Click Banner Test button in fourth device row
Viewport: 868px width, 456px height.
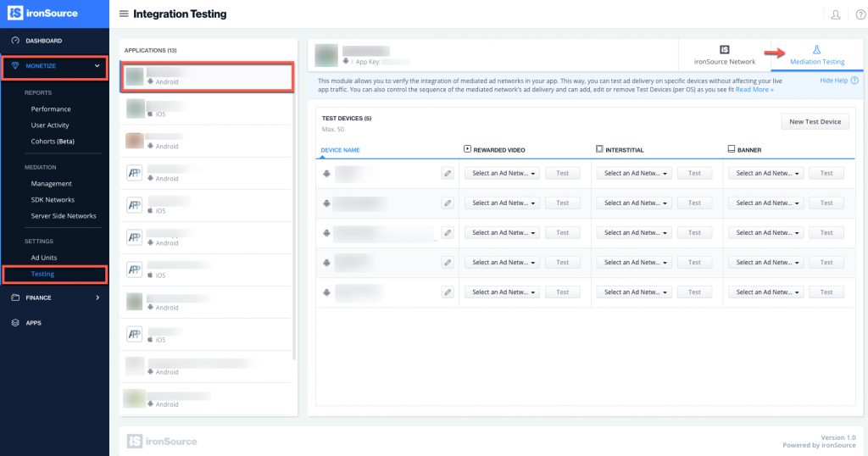click(826, 262)
